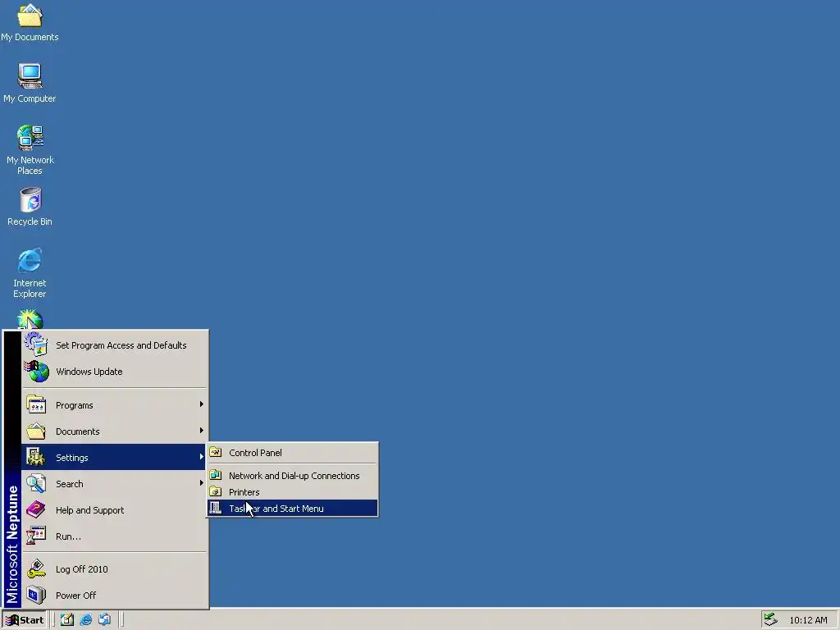
Task: Click the Start button
Action: [25, 620]
